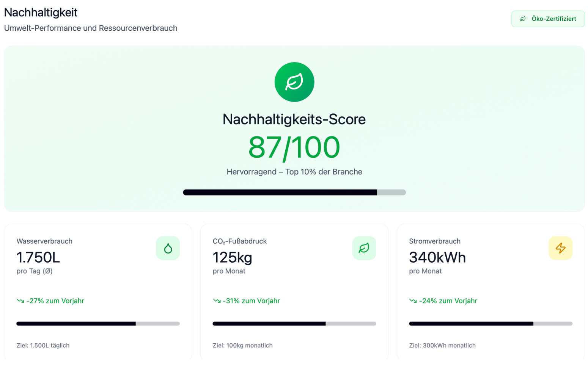Screen dimensions: 588x379
Task: Click the -24% zum Vorjahr text
Action: click(x=448, y=301)
